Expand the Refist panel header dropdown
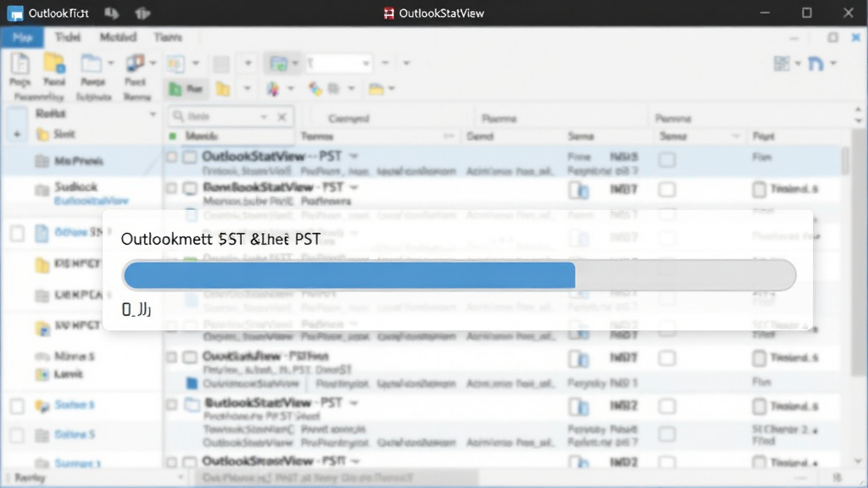 coord(153,114)
